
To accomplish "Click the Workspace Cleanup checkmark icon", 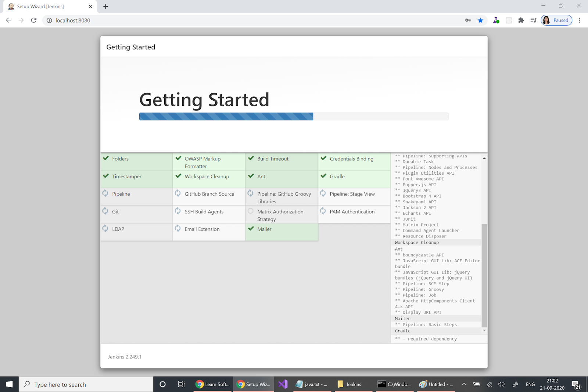I will tap(178, 176).
